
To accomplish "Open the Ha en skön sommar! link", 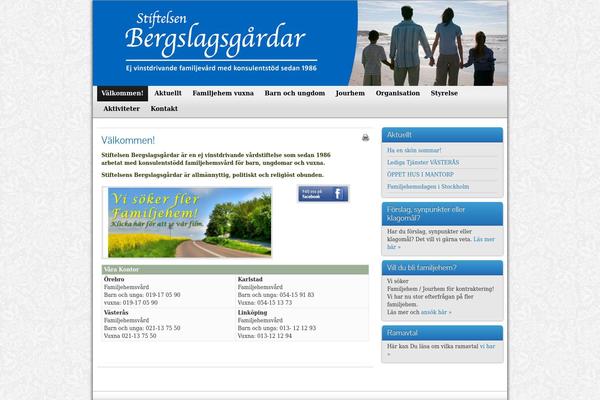I will 414,150.
